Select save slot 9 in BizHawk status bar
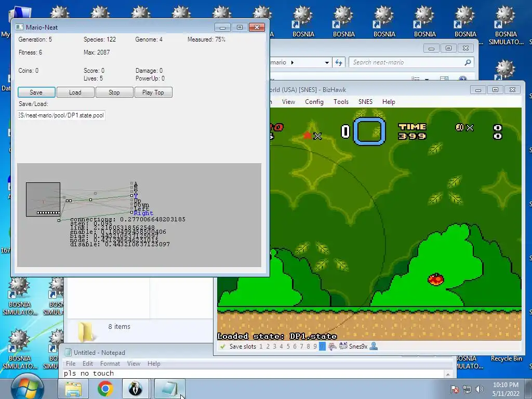This screenshot has height=399, width=532. (x=315, y=347)
